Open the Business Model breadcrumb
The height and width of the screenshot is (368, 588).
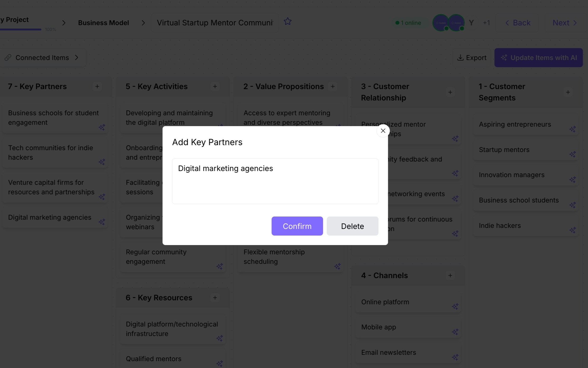[x=104, y=23]
